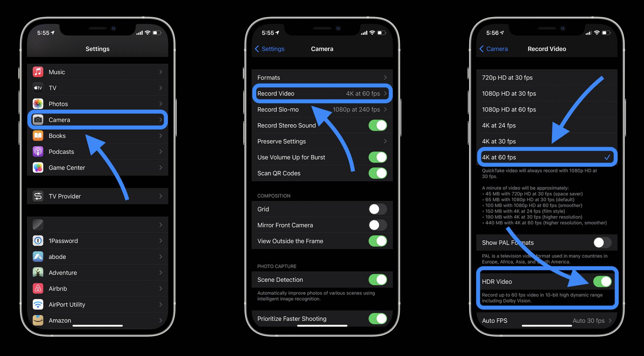Navigate back to Settings from Camera
Viewport: 644px width, 356px height.
click(x=270, y=48)
